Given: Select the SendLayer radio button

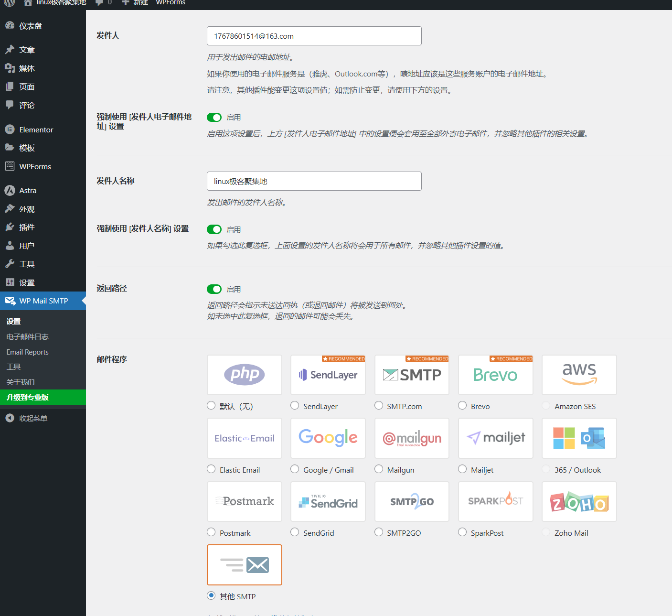Looking at the screenshot, I should point(295,405).
